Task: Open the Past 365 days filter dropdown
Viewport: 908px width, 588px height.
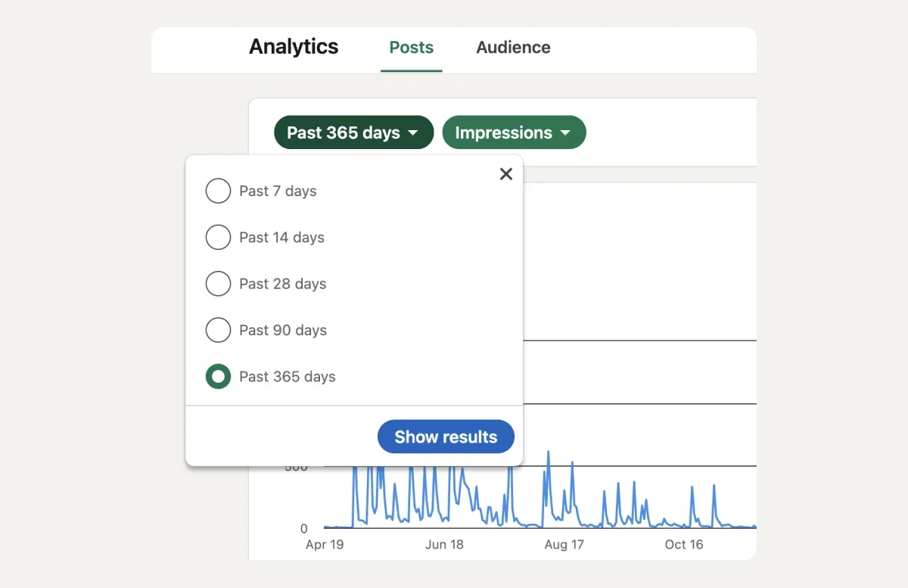Action: tap(353, 132)
